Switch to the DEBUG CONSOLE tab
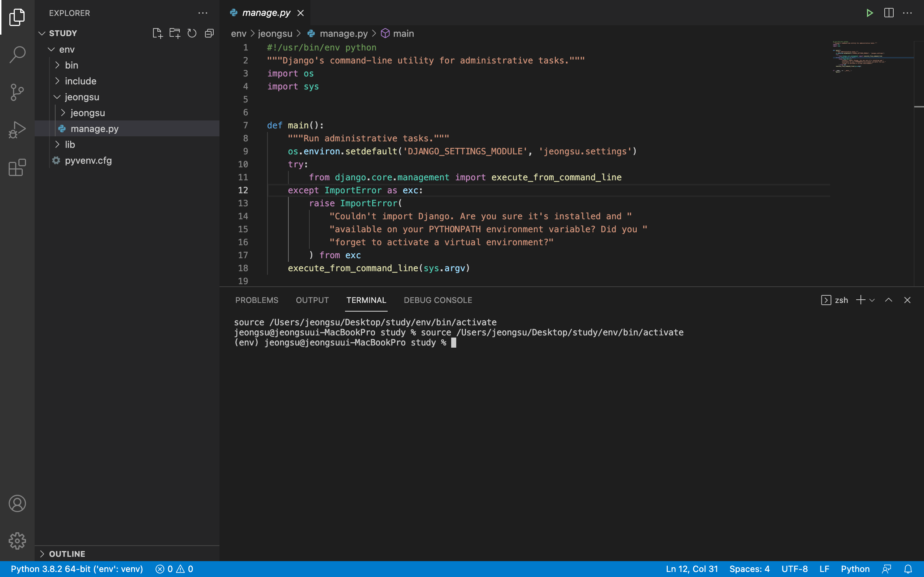The height and width of the screenshot is (577, 924). [437, 300]
